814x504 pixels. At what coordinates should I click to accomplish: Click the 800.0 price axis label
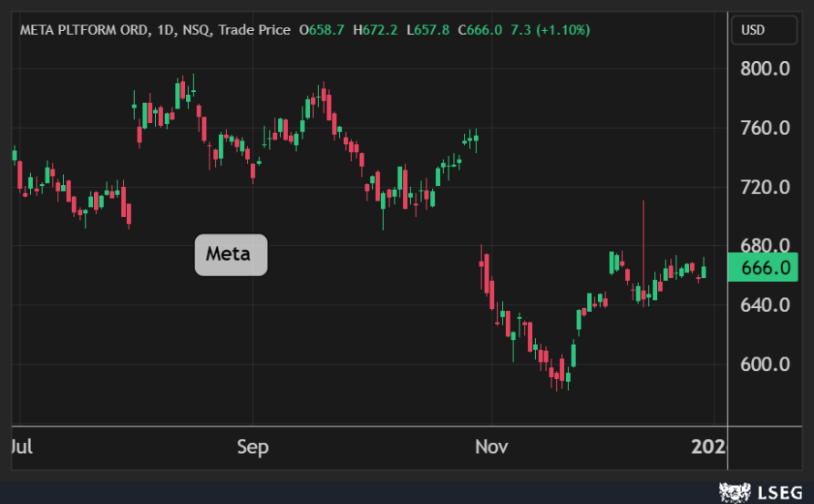pyautogui.click(x=764, y=69)
